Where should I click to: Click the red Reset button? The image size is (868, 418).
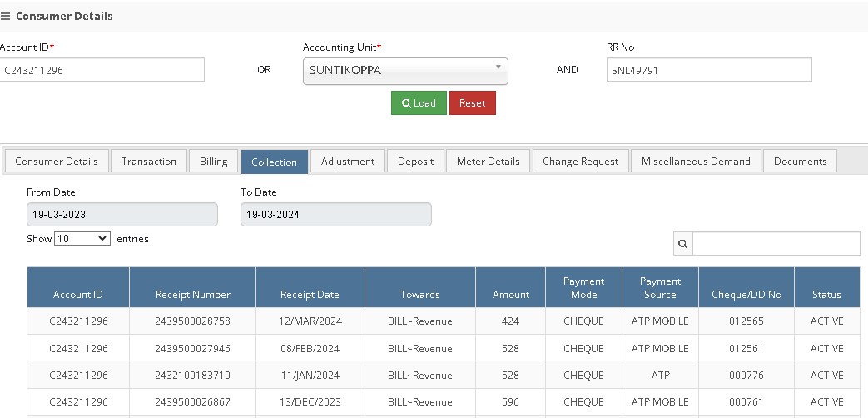click(472, 103)
